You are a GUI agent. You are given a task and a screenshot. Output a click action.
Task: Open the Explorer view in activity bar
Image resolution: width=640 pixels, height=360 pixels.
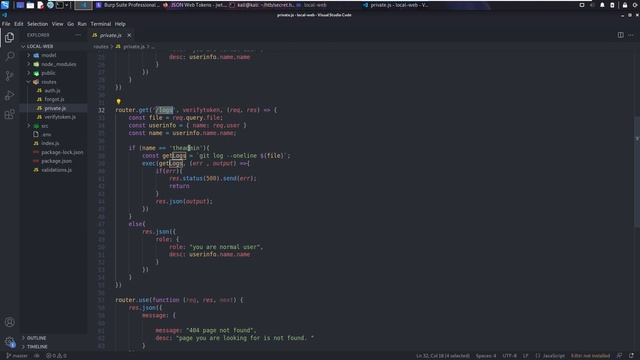[9, 38]
